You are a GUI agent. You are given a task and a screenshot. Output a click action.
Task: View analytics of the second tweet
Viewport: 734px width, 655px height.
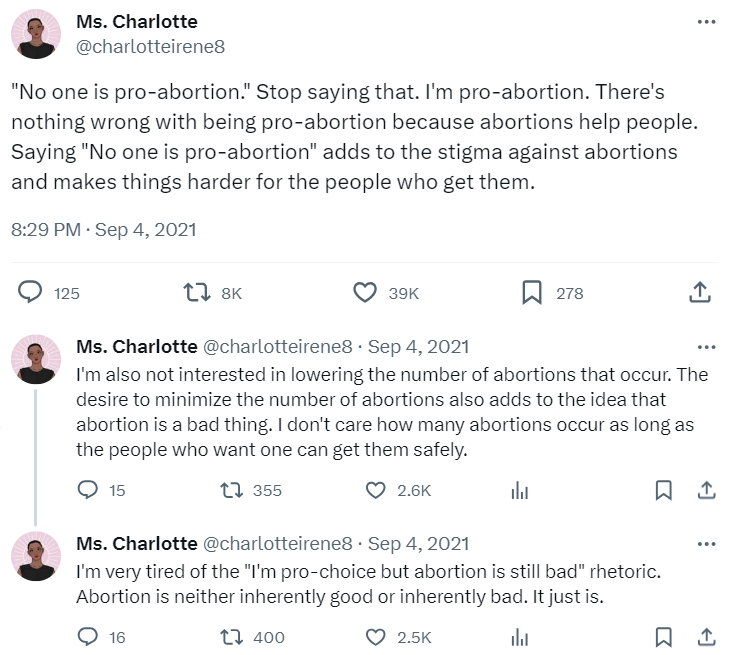click(x=519, y=490)
